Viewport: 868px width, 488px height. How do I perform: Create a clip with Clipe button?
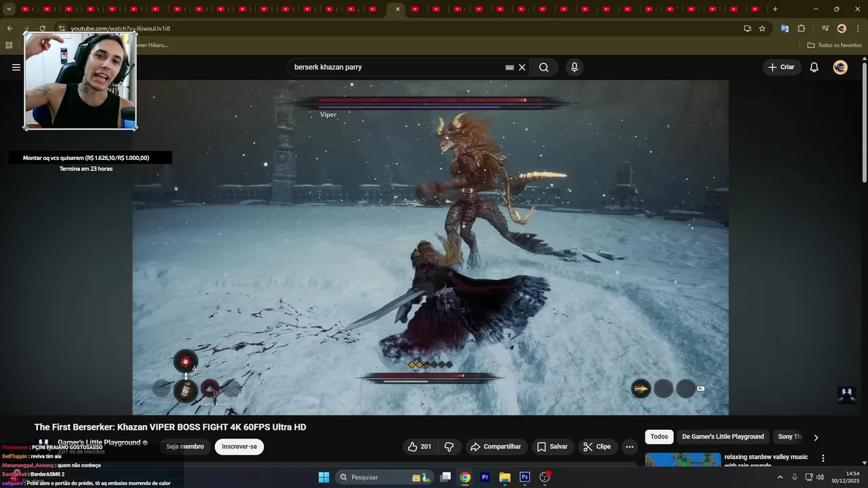click(x=597, y=447)
